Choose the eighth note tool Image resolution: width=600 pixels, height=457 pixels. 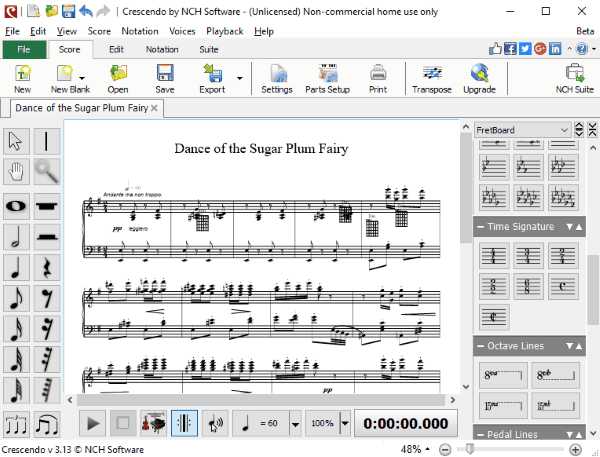click(16, 298)
